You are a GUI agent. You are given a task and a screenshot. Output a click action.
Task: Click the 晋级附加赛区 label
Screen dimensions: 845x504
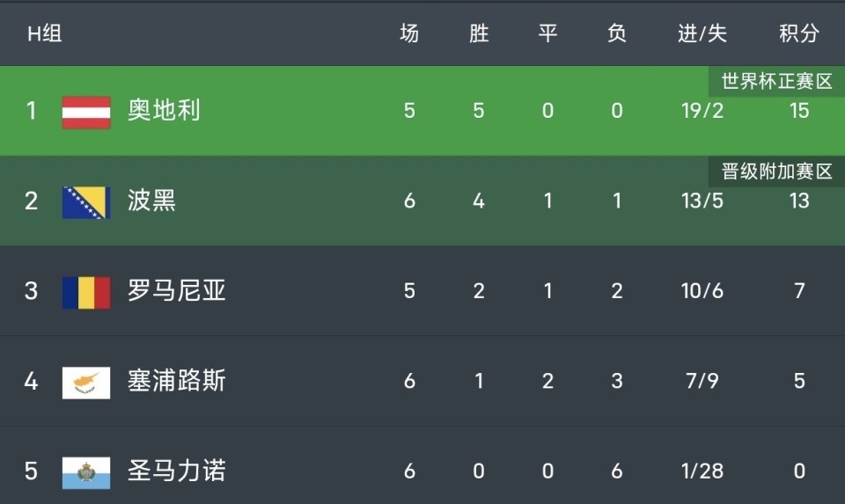(776, 172)
